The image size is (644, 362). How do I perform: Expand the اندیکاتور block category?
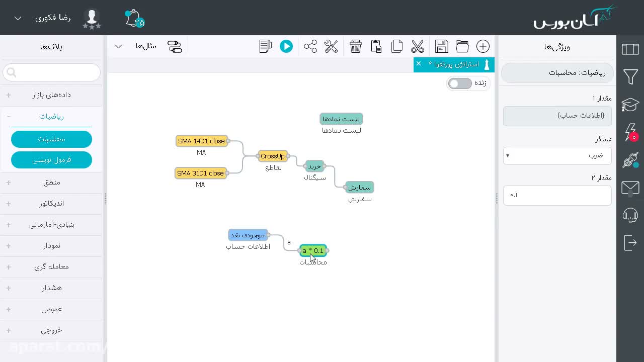tap(52, 204)
